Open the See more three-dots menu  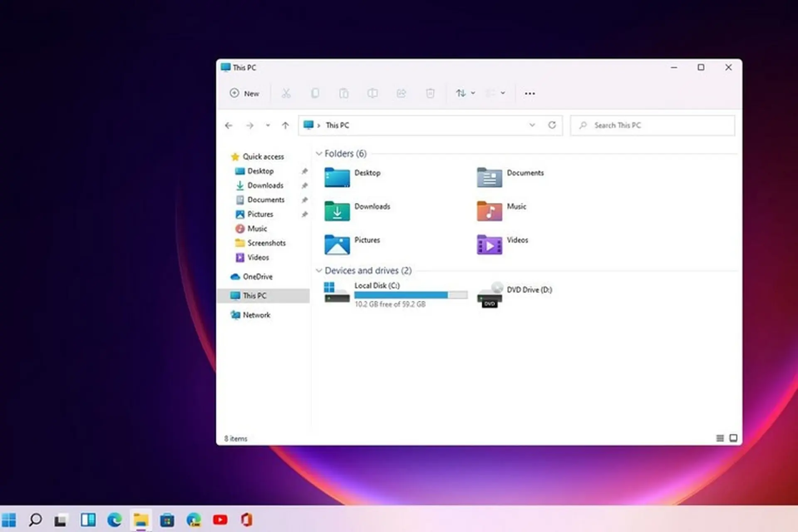click(x=530, y=94)
